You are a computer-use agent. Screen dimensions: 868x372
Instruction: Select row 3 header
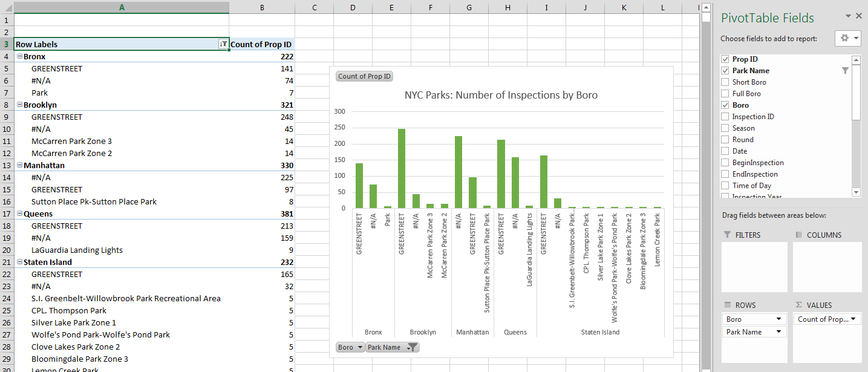7,44
